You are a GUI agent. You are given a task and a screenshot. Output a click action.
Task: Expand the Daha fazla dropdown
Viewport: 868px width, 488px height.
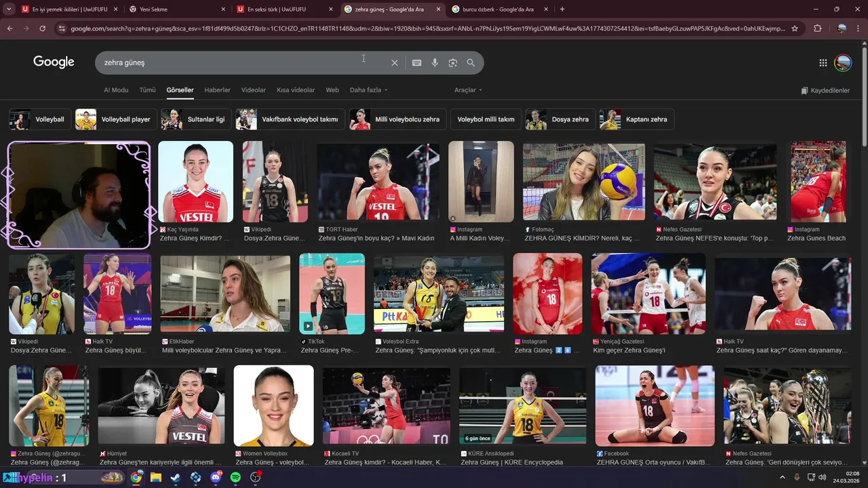pos(368,90)
